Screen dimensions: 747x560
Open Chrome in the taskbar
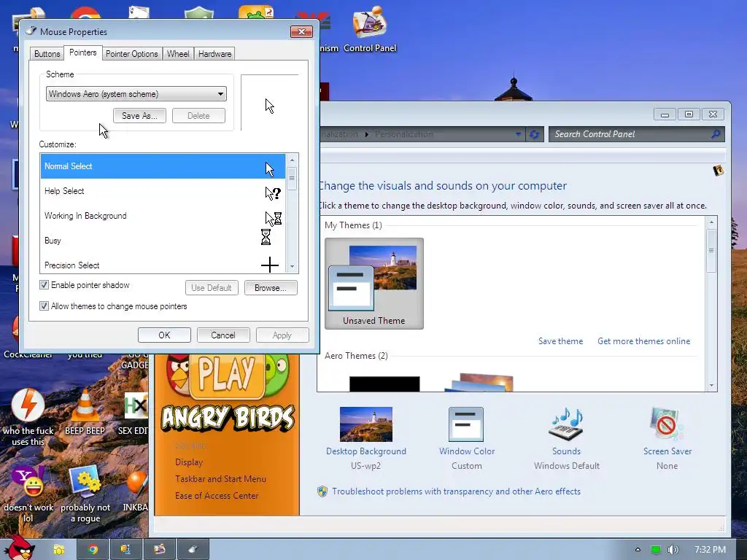tap(93, 550)
